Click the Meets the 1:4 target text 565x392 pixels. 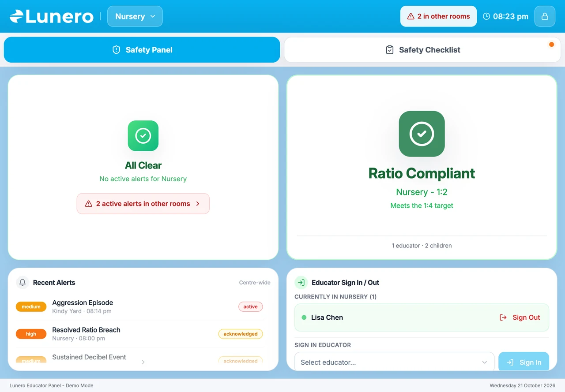422,205
